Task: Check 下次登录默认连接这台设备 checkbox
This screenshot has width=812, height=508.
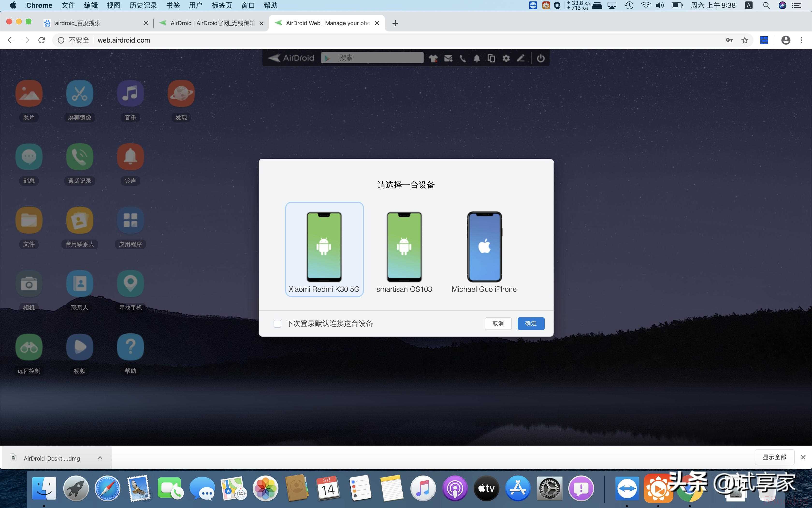Action: (277, 324)
